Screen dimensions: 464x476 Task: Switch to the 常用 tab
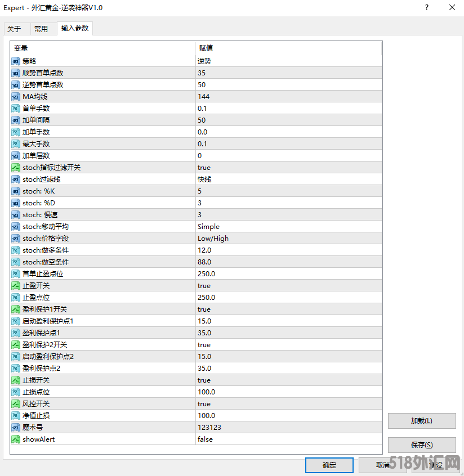click(43, 28)
